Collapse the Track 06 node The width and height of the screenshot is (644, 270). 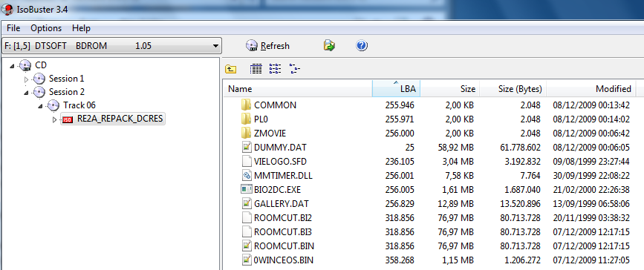(41, 106)
